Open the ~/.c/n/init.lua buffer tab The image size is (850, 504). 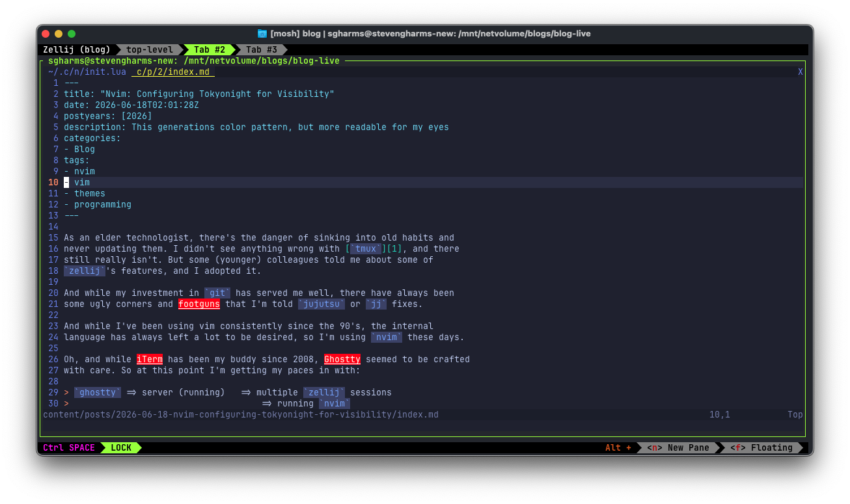click(x=87, y=72)
